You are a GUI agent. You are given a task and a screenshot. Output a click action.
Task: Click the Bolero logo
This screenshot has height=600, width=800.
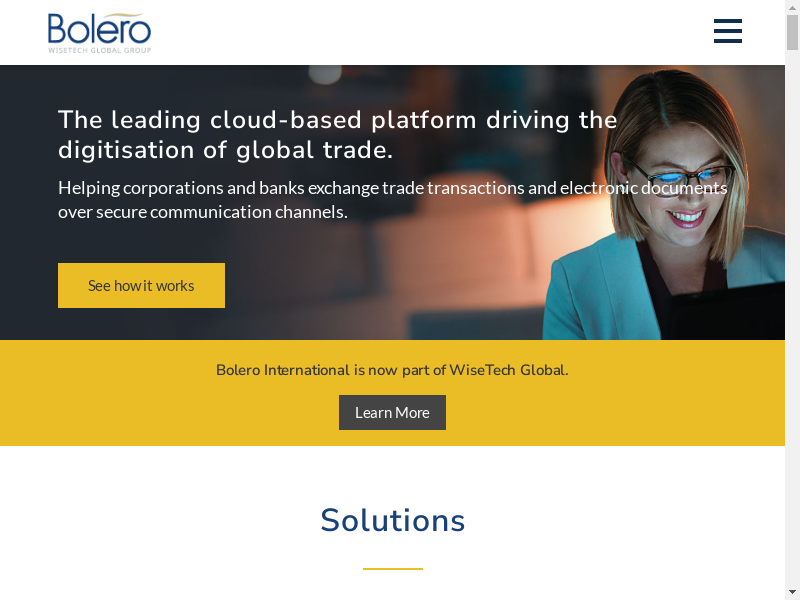(x=99, y=28)
